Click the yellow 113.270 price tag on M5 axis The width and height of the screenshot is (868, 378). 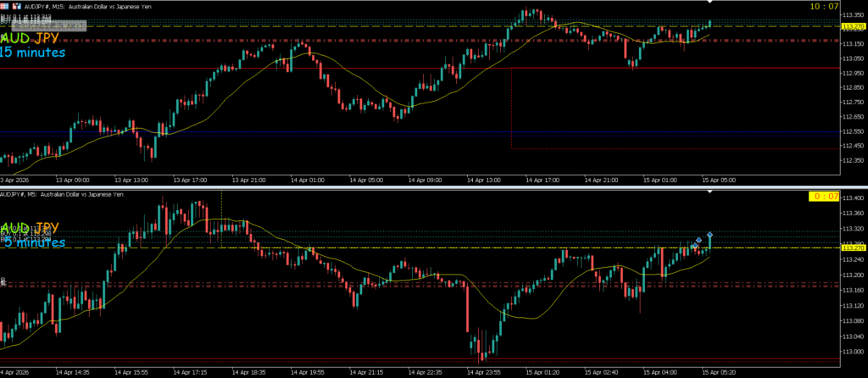click(850, 247)
